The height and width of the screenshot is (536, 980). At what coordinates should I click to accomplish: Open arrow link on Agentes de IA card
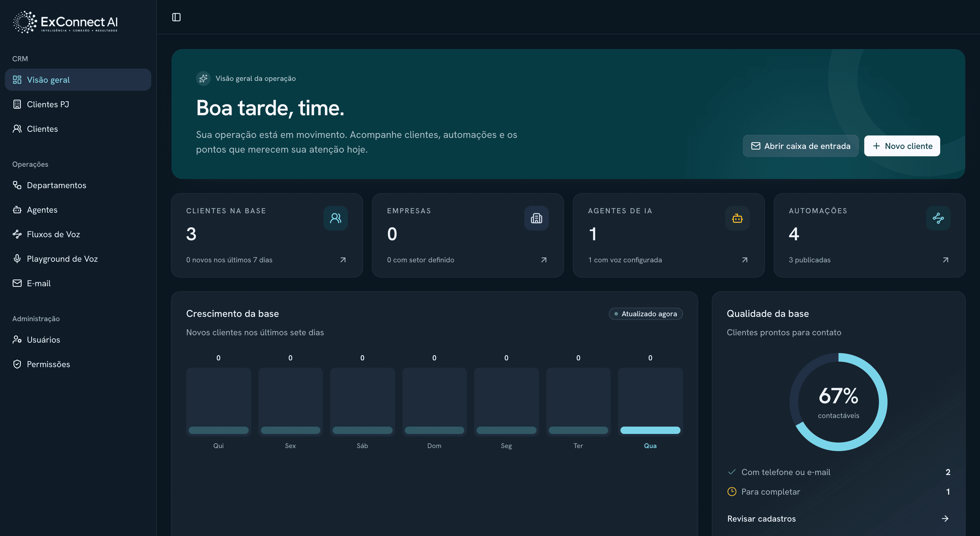pyautogui.click(x=744, y=260)
